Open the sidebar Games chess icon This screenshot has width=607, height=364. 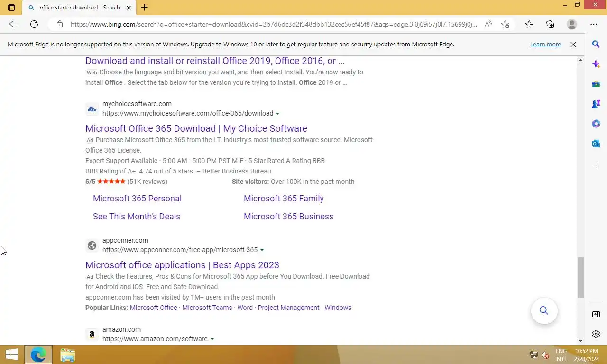tap(596, 104)
